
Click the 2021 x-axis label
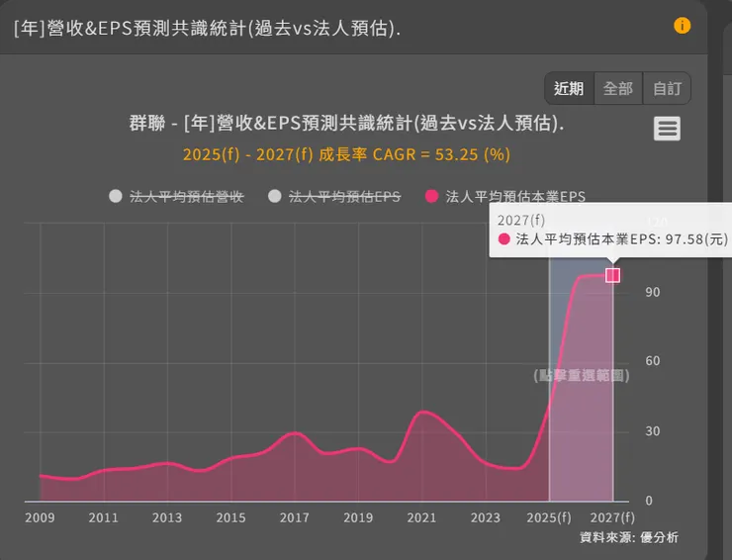coord(421,518)
